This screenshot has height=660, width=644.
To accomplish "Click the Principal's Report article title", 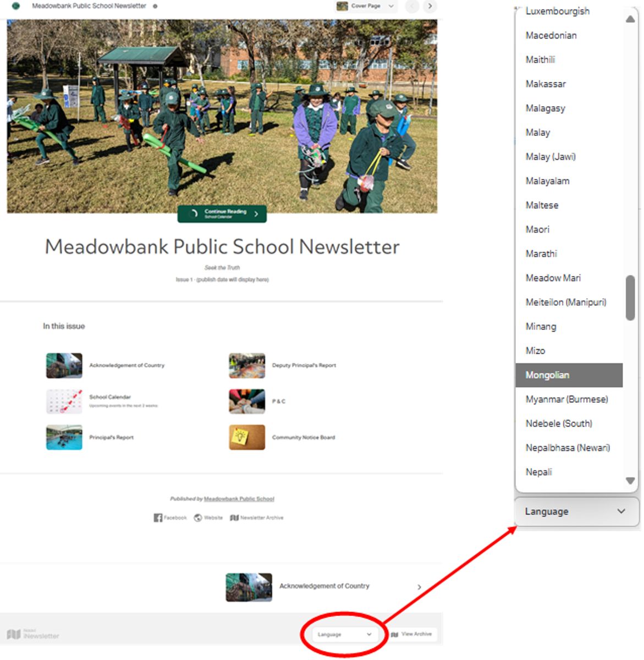I will 112,437.
